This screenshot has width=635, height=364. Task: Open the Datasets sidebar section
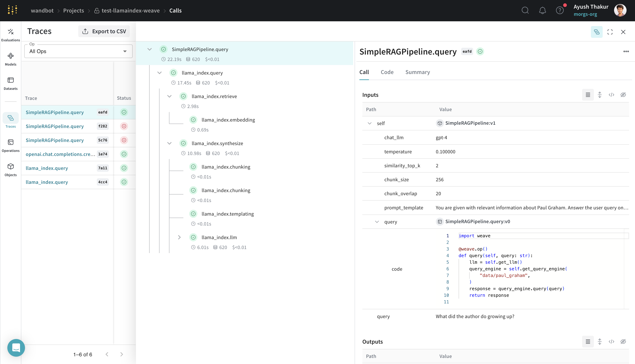[x=10, y=83]
